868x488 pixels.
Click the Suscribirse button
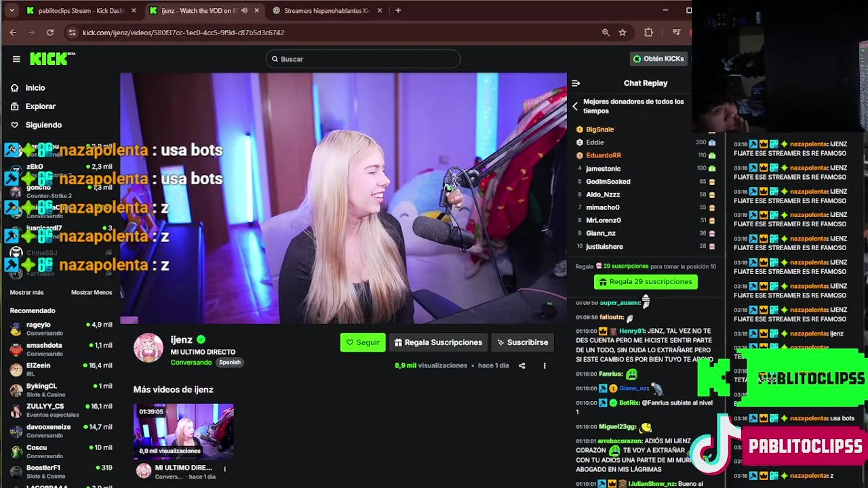click(521, 342)
